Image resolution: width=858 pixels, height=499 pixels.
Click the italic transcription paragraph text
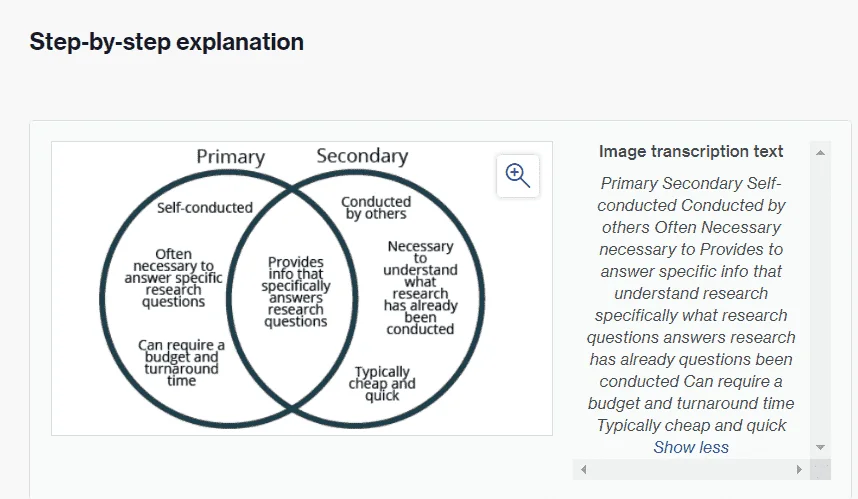click(x=691, y=304)
